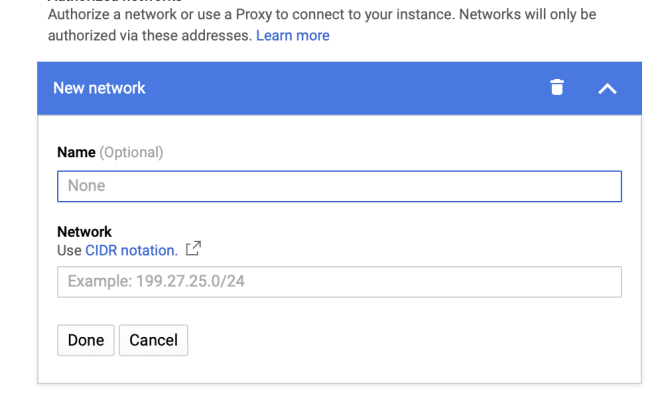Click the bold Network field label

pos(84,232)
